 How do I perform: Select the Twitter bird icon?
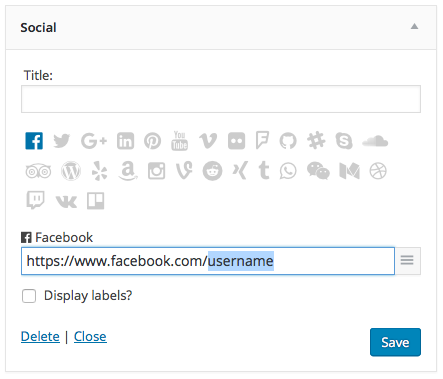pos(62,141)
